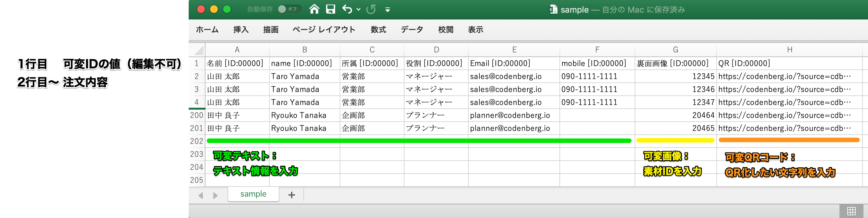Select column D header
This screenshot has width=868, height=218.
point(436,50)
